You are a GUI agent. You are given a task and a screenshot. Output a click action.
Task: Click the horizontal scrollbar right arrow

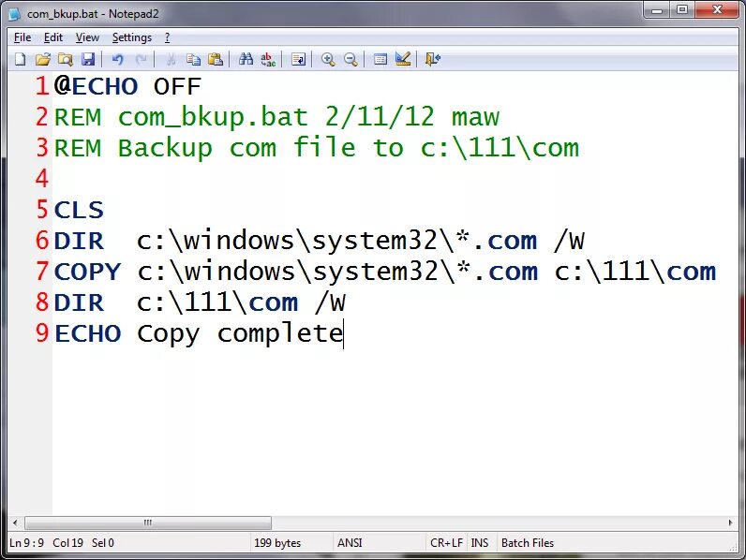click(731, 523)
